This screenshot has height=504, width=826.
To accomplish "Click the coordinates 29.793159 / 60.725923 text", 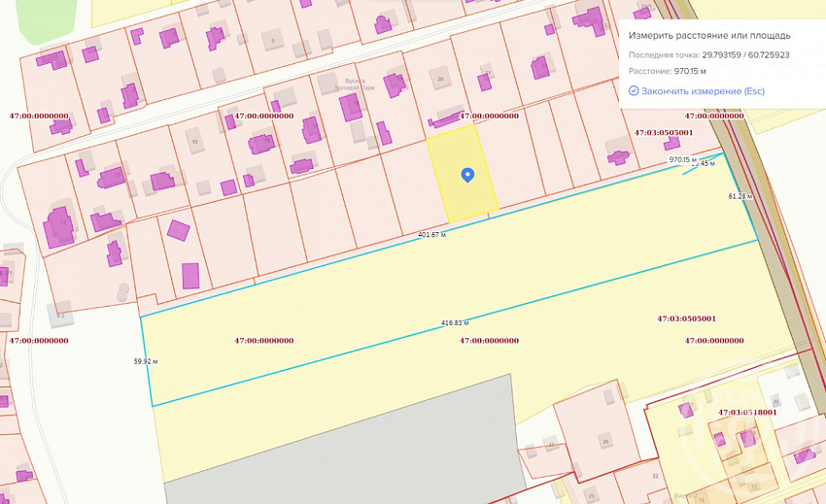I will click(745, 54).
